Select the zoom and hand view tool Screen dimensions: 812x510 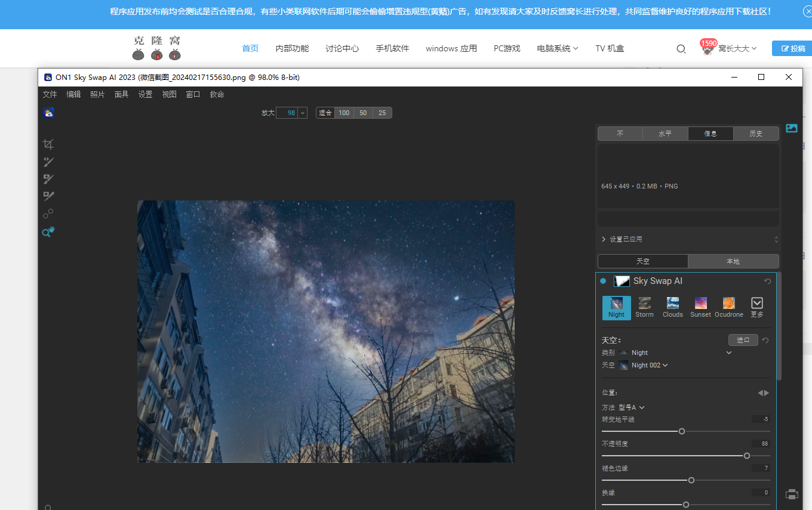tap(48, 232)
